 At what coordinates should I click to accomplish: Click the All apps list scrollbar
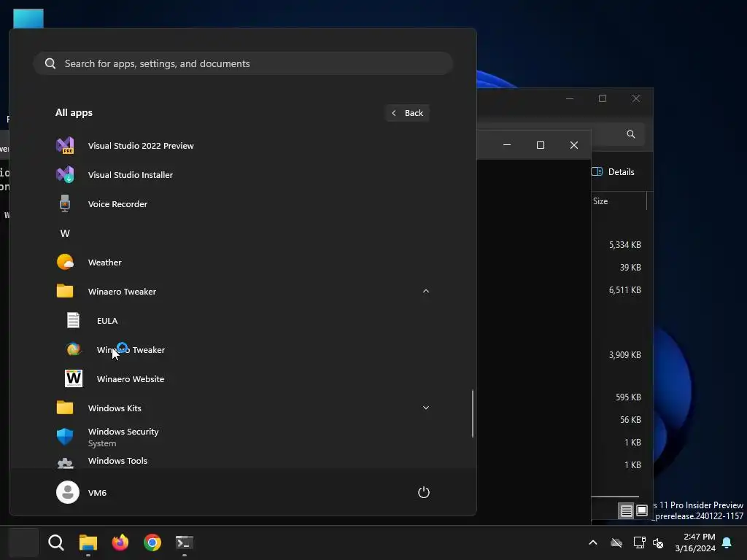coord(473,413)
